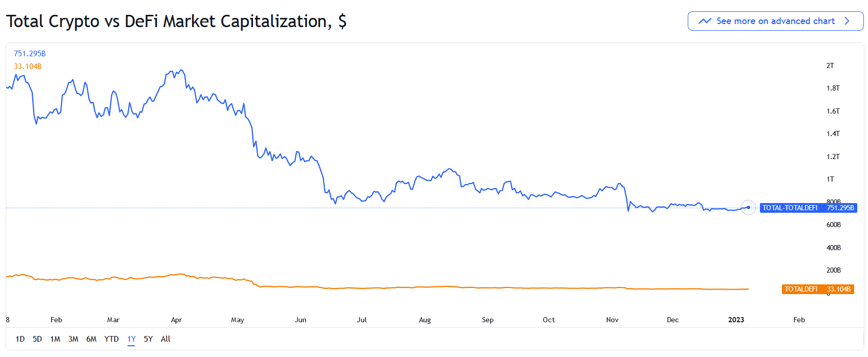The image size is (868, 357).
Task: Click the chart line icon in advanced chart button
Action: tap(705, 21)
